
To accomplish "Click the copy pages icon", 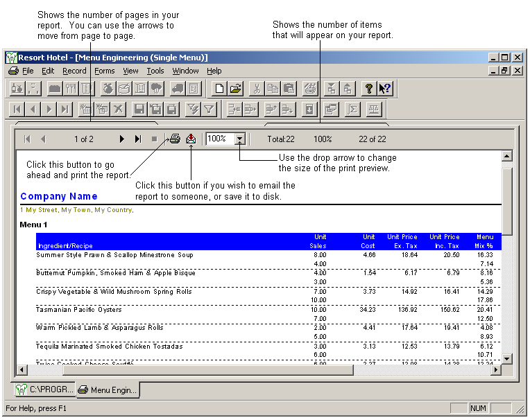I will pos(273,89).
